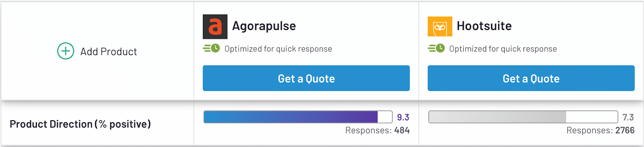Get a Quote for Hootsuite
This screenshot has height=147, width=644.
pyautogui.click(x=531, y=78)
